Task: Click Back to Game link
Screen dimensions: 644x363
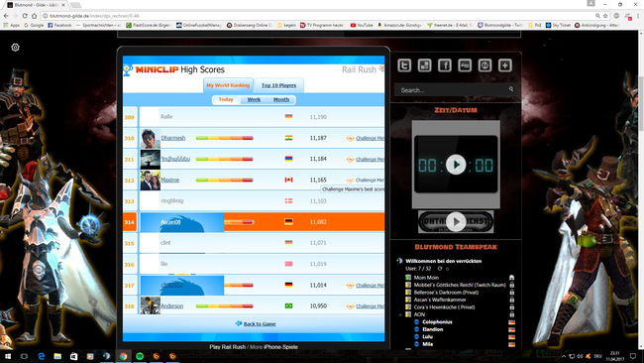Action: tap(260, 324)
